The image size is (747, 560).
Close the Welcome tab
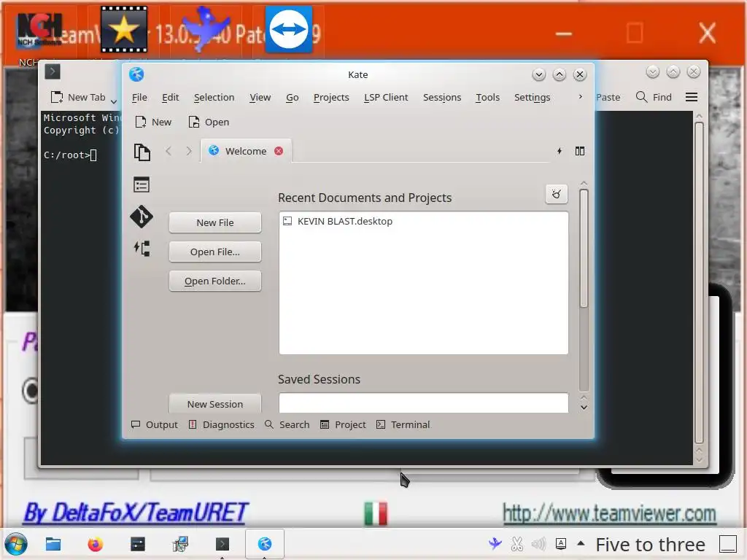point(279,151)
